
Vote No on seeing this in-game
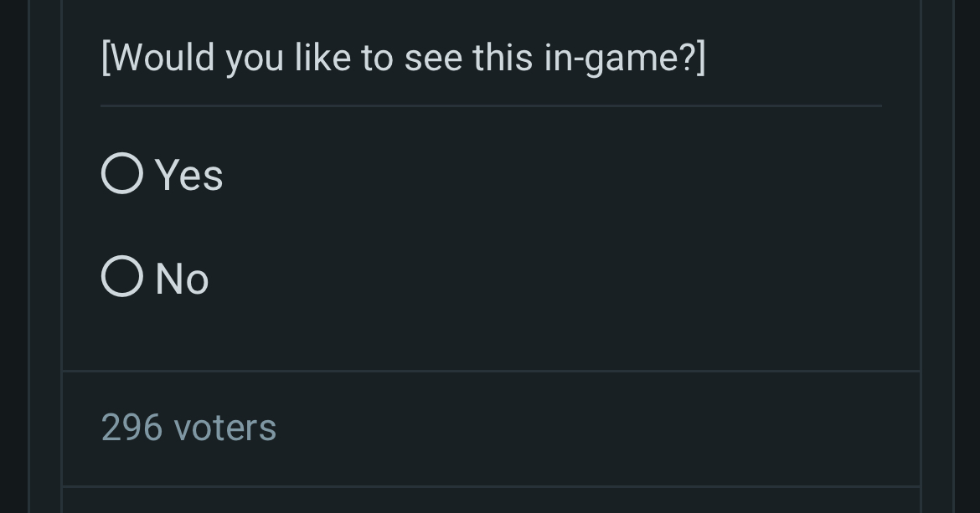(x=122, y=276)
